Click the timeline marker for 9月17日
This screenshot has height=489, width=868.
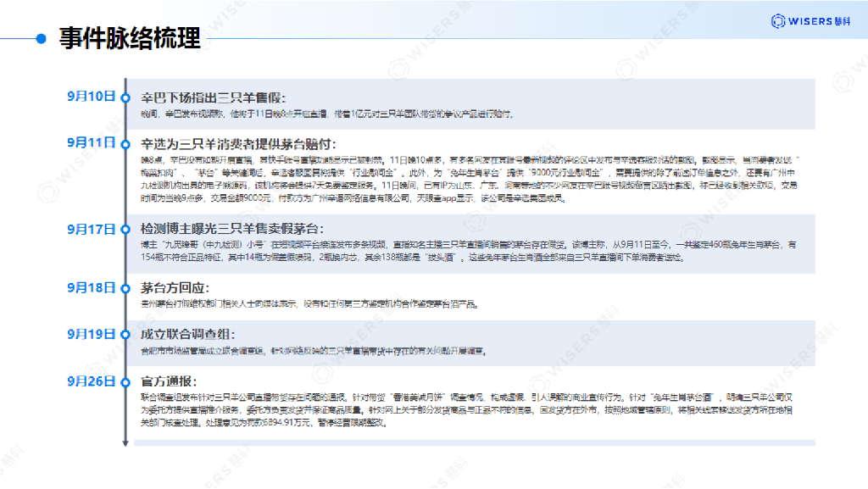click(125, 230)
